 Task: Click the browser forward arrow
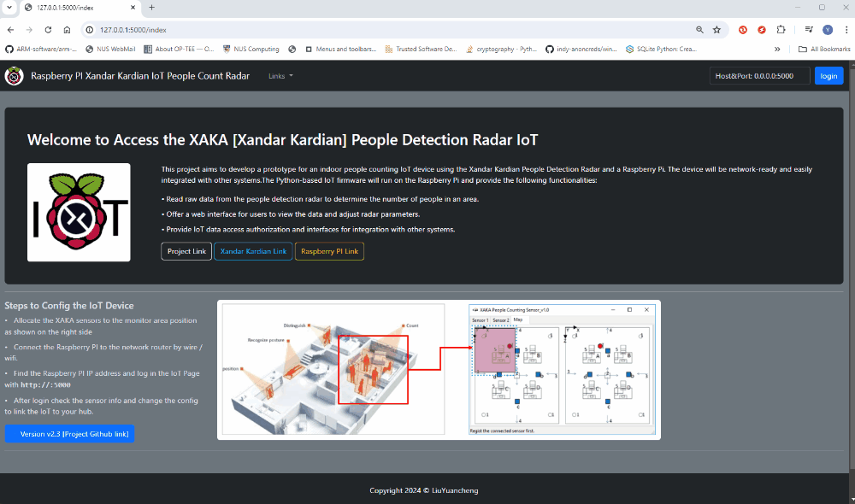(29, 30)
